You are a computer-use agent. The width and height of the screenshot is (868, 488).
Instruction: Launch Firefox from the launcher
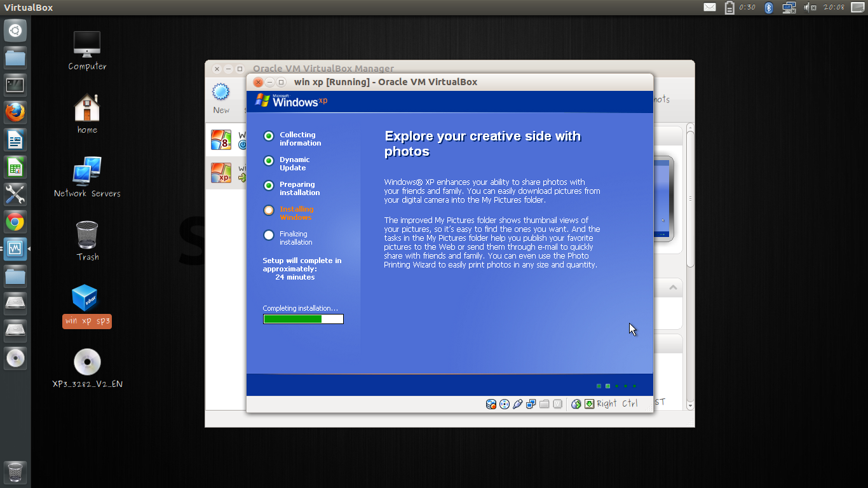(x=15, y=112)
